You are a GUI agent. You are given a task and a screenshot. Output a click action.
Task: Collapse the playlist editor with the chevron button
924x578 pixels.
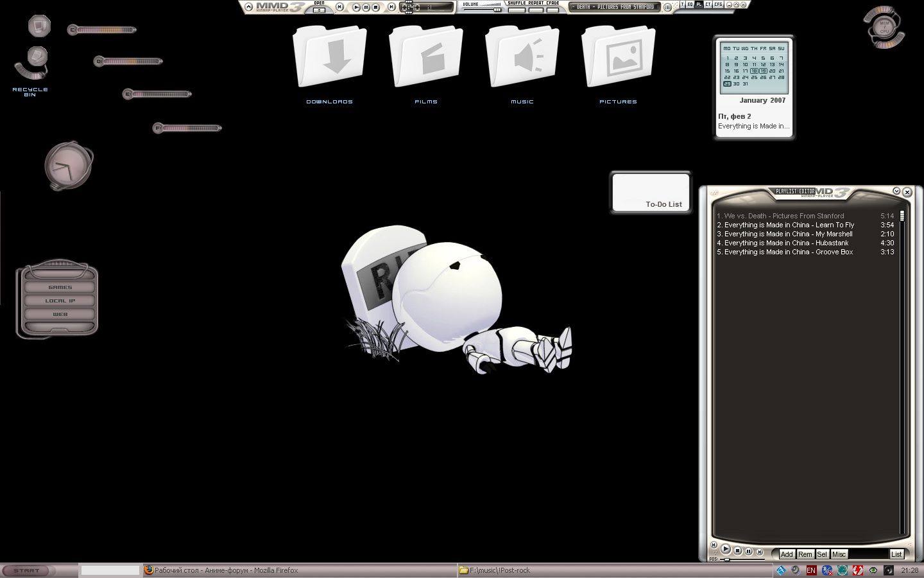tap(896, 191)
